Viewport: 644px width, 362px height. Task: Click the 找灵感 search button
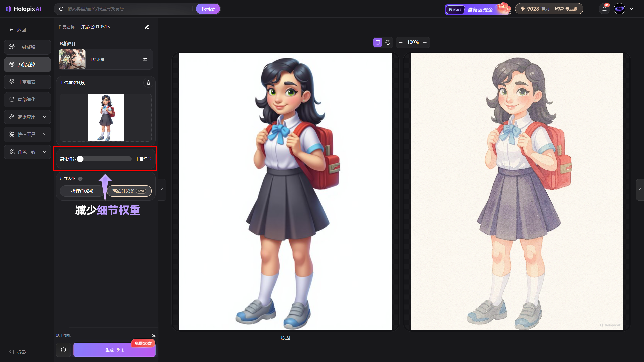coord(208,9)
